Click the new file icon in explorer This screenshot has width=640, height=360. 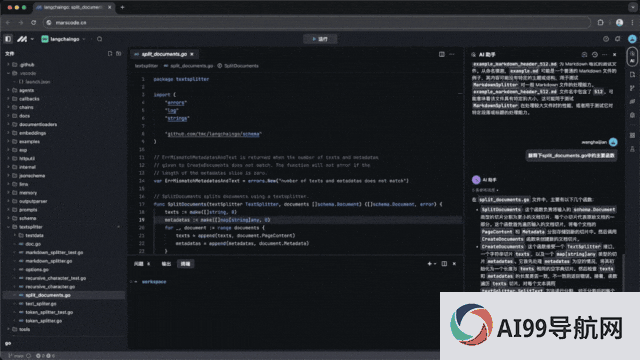pos(110,53)
